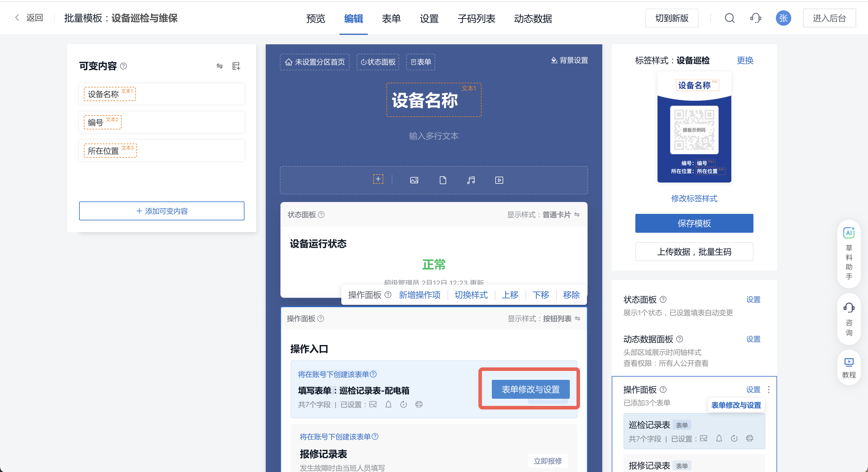Click 切换样式 in floating toolbar
Viewport: 868px width, 472px height.
(x=471, y=295)
